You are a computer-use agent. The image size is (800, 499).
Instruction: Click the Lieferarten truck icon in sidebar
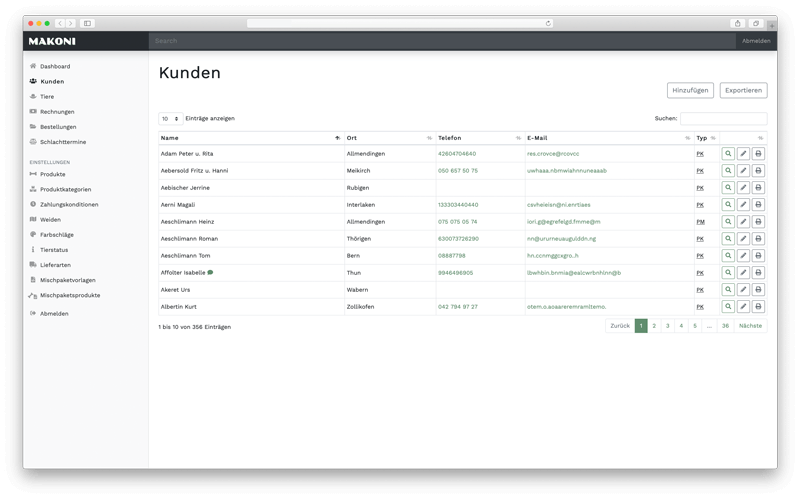33,265
